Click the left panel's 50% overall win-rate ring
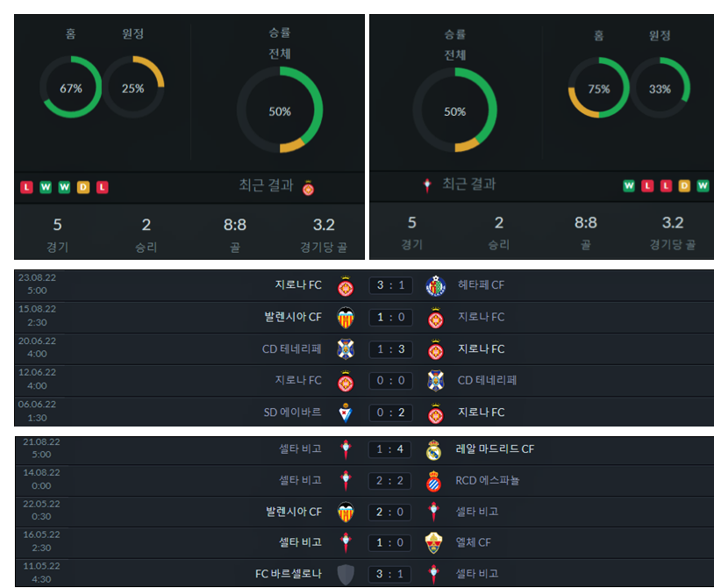 280,110
